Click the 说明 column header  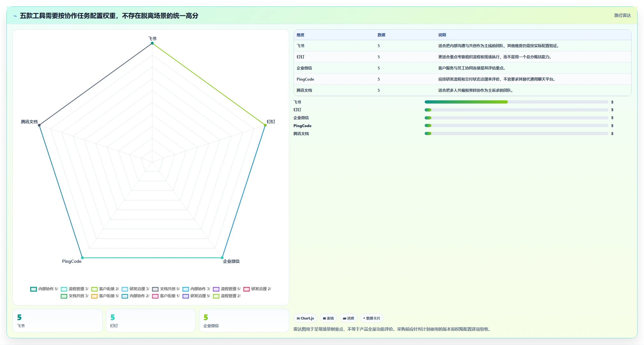pos(442,35)
